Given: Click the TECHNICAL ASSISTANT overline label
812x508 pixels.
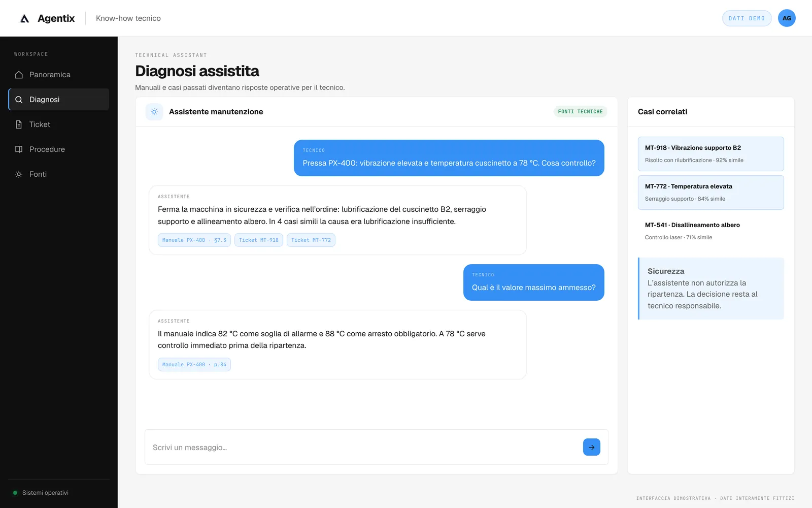Looking at the screenshot, I should [x=171, y=55].
